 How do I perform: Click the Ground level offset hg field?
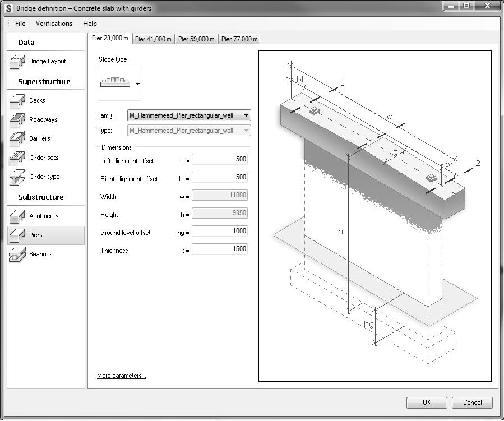click(220, 231)
